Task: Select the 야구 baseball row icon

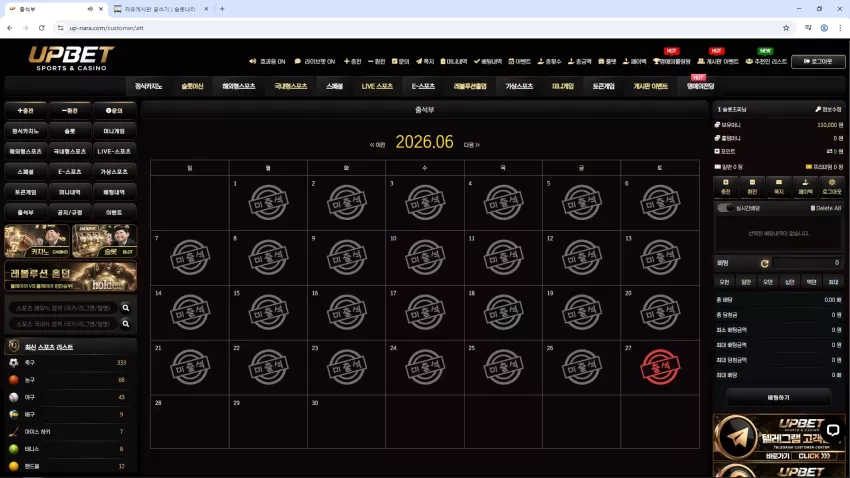Action: pyautogui.click(x=14, y=397)
